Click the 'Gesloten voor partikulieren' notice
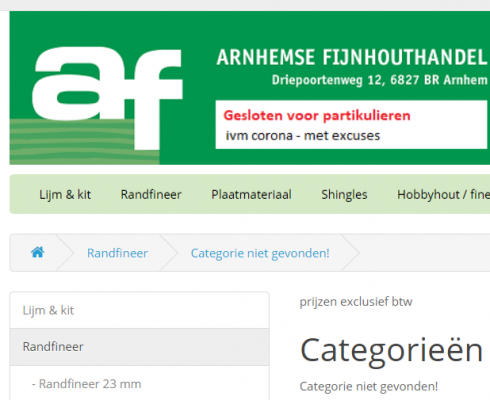 [x=317, y=116]
